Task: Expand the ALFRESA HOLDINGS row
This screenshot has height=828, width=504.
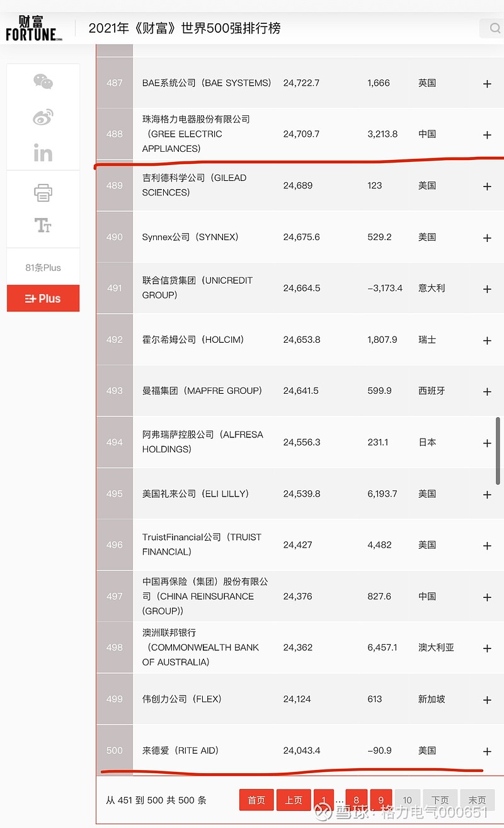Action: pos(487,444)
